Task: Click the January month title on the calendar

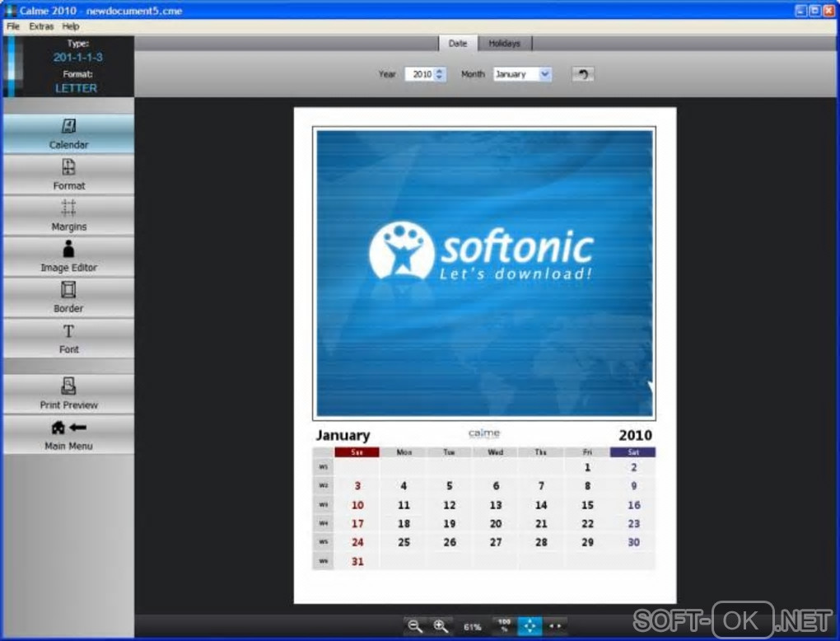Action: pos(343,435)
